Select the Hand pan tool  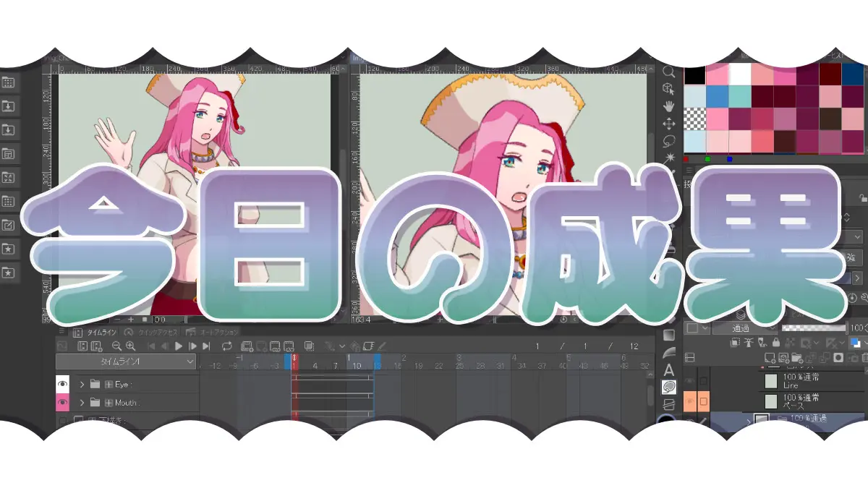669,106
